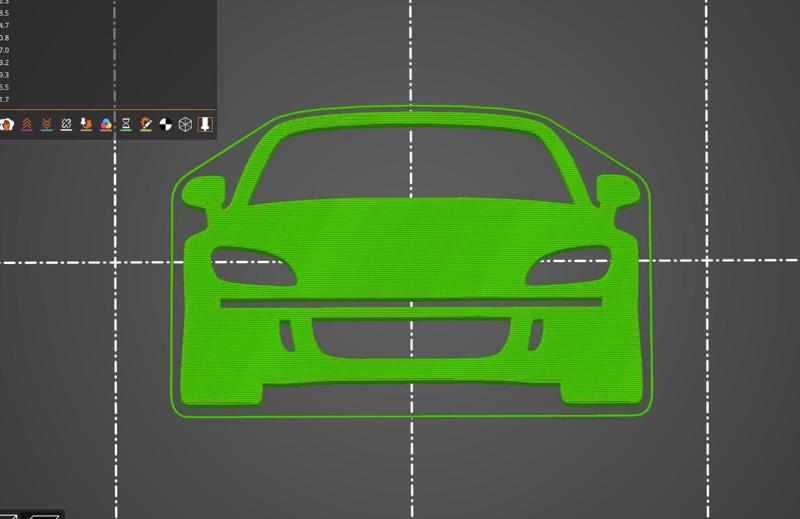The height and width of the screenshot is (519, 800).
Task: Toggle center of gravity marker icon
Action: click(x=165, y=124)
